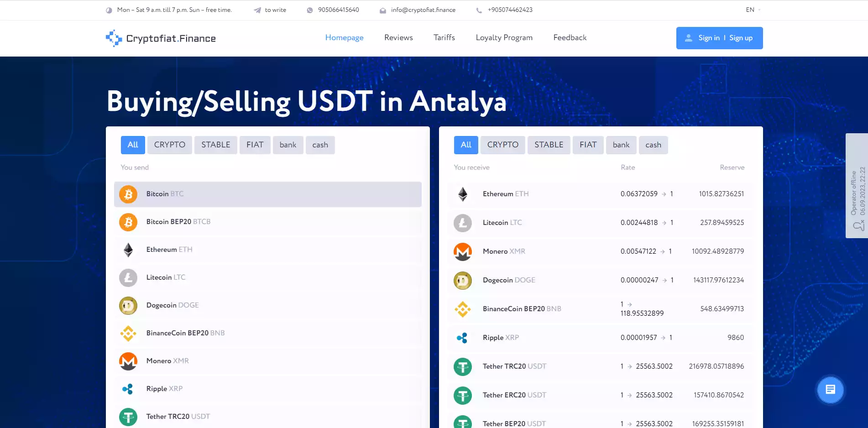The width and height of the screenshot is (868, 428).
Task: Click the Litecoin reserve 257.89459525
Action: (x=722, y=223)
